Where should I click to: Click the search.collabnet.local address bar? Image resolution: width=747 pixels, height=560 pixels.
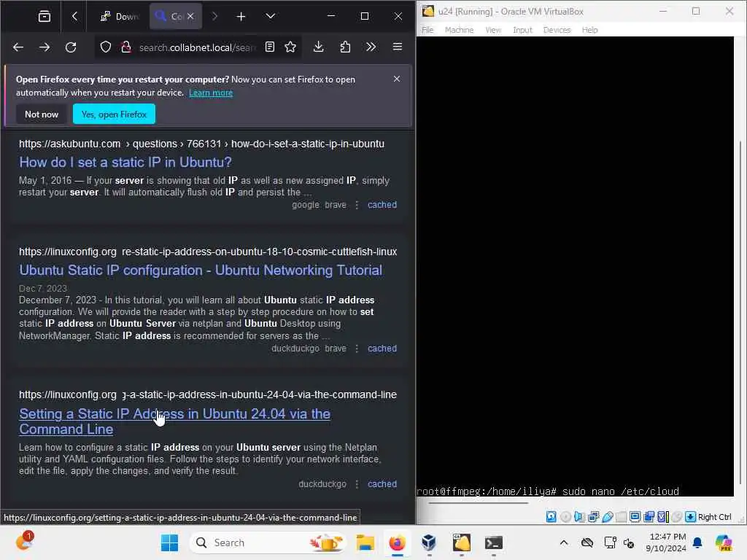pos(197,47)
